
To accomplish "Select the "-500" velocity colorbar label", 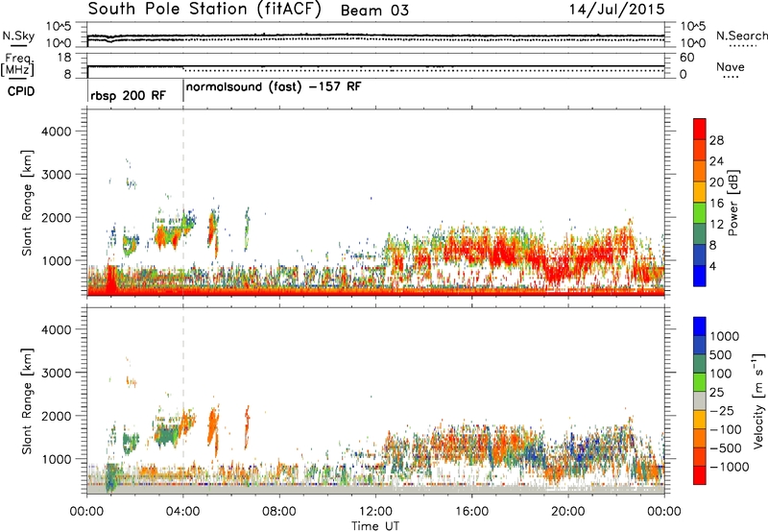I will click(727, 447).
